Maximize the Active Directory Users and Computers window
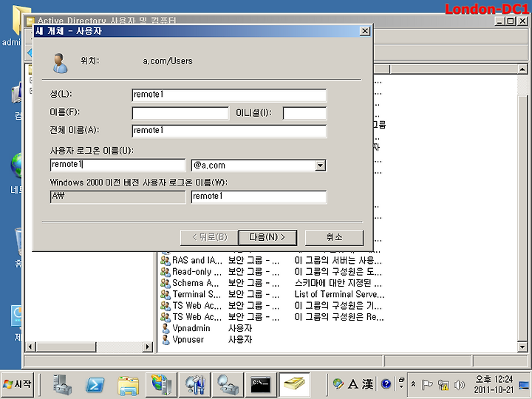The width and height of the screenshot is (532, 399). point(511,21)
